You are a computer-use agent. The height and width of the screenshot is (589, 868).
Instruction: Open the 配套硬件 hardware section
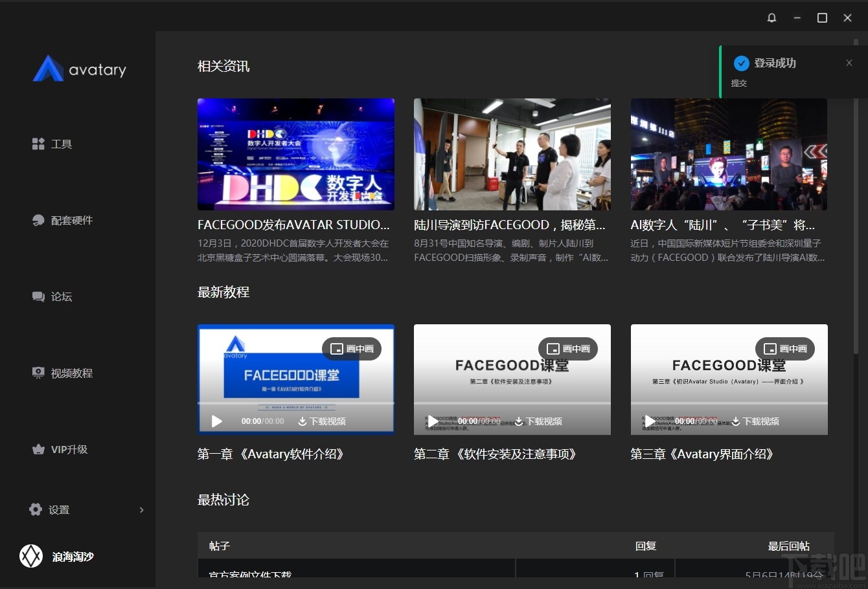click(62, 220)
